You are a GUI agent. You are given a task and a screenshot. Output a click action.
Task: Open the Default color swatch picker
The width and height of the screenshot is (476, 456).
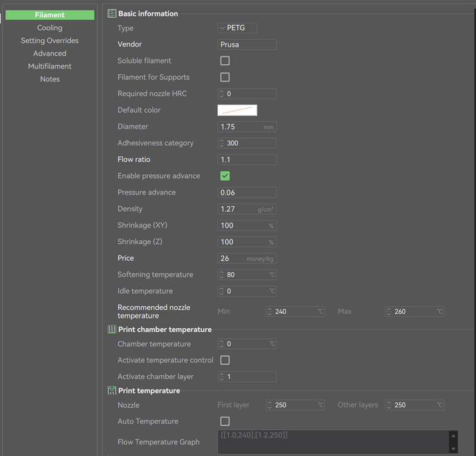(237, 110)
